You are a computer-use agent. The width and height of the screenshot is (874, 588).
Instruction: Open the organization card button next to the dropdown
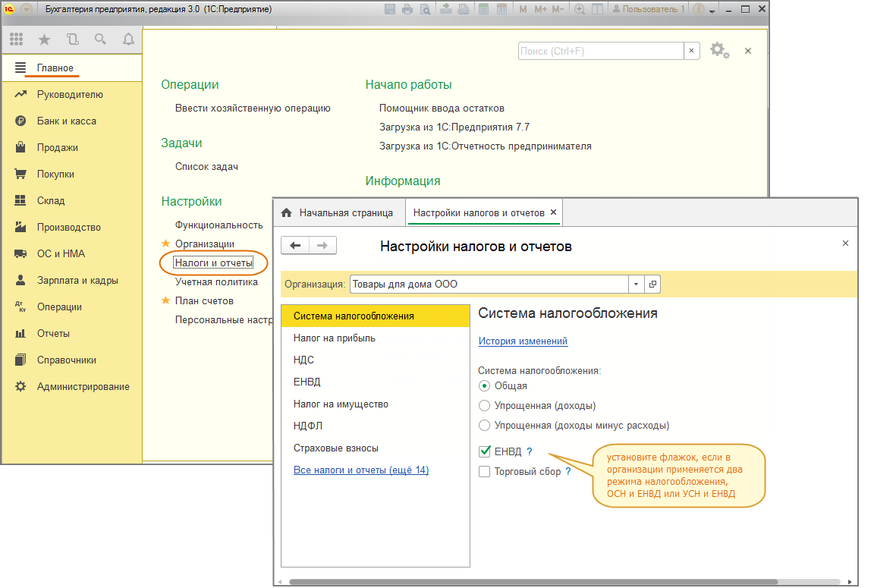click(652, 285)
